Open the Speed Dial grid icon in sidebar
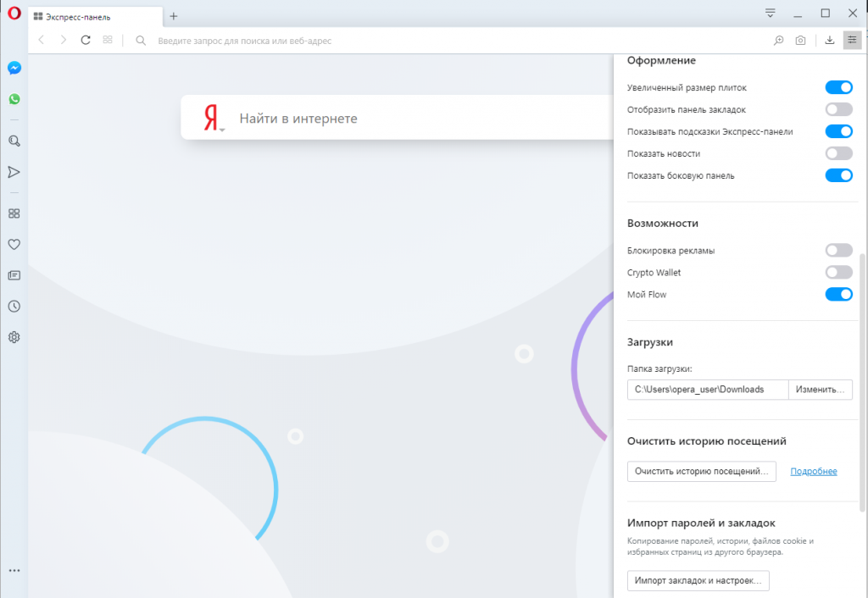 (x=14, y=213)
